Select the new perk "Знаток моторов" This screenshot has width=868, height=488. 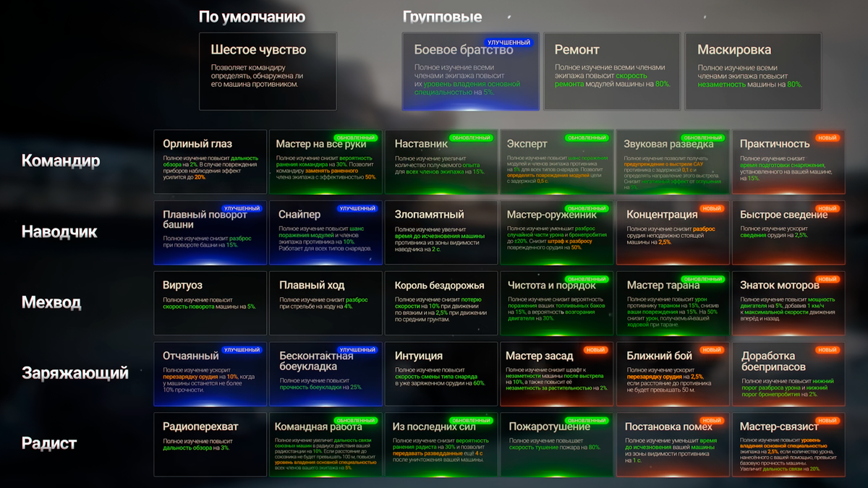788,302
